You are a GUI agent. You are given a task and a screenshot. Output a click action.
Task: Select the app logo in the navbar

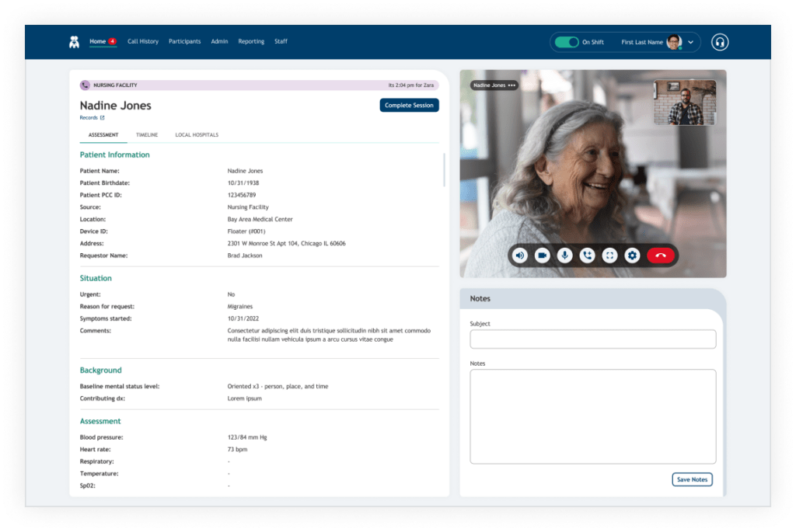point(74,42)
